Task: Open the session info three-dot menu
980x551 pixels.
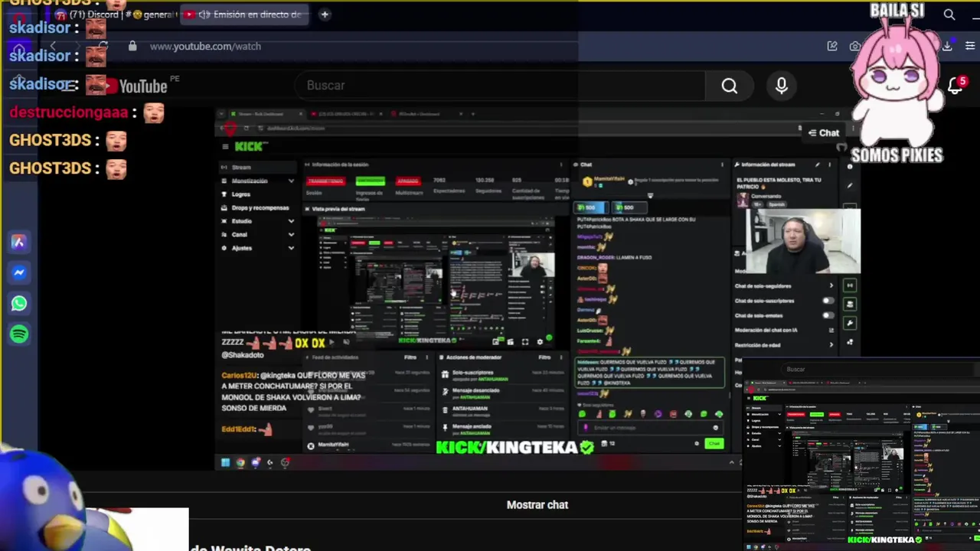Action: pyautogui.click(x=561, y=165)
